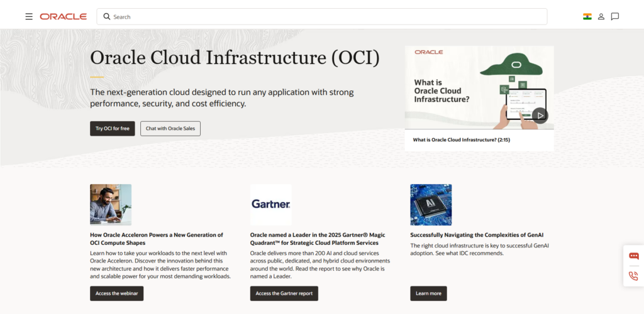Click Chat with Oracle Sales button
The height and width of the screenshot is (314, 644).
(170, 129)
